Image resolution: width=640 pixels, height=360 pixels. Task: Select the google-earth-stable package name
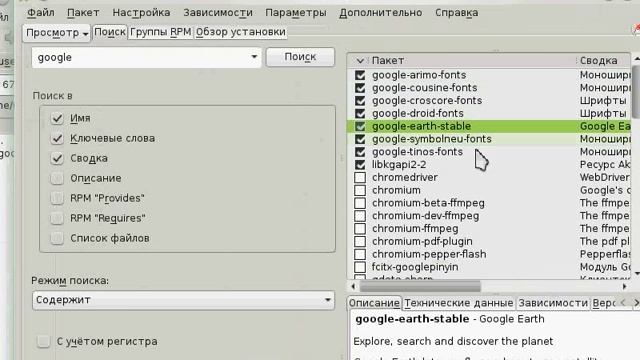[x=421, y=126]
